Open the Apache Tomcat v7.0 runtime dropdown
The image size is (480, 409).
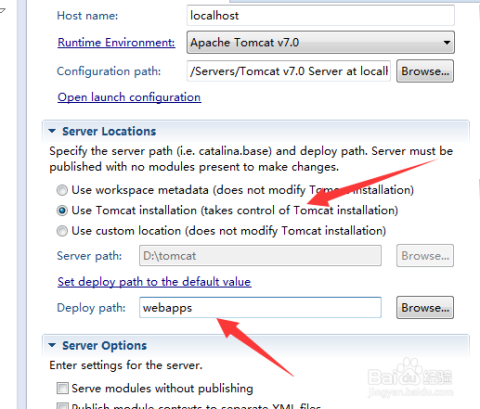point(321,42)
